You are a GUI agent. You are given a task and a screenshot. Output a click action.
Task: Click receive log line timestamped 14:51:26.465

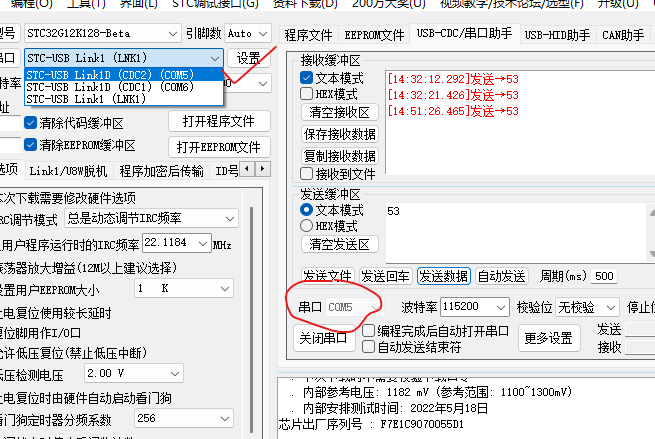coord(453,111)
